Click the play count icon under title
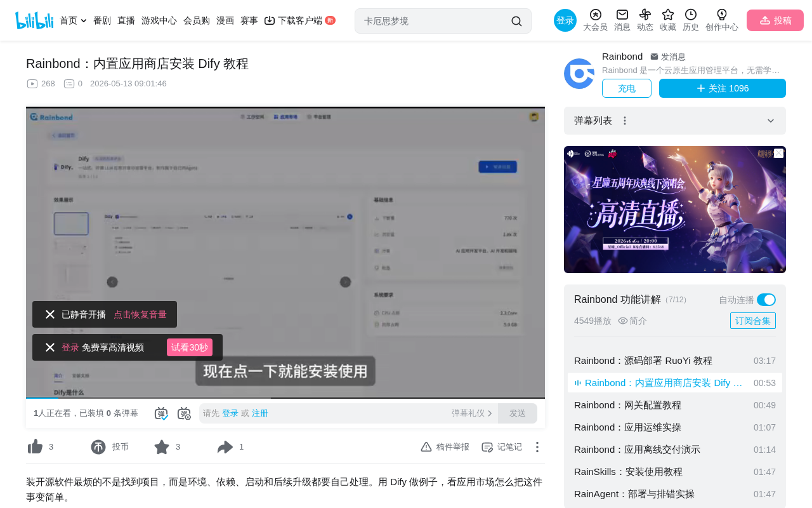Viewport: 812px width, 508px height. [x=32, y=84]
